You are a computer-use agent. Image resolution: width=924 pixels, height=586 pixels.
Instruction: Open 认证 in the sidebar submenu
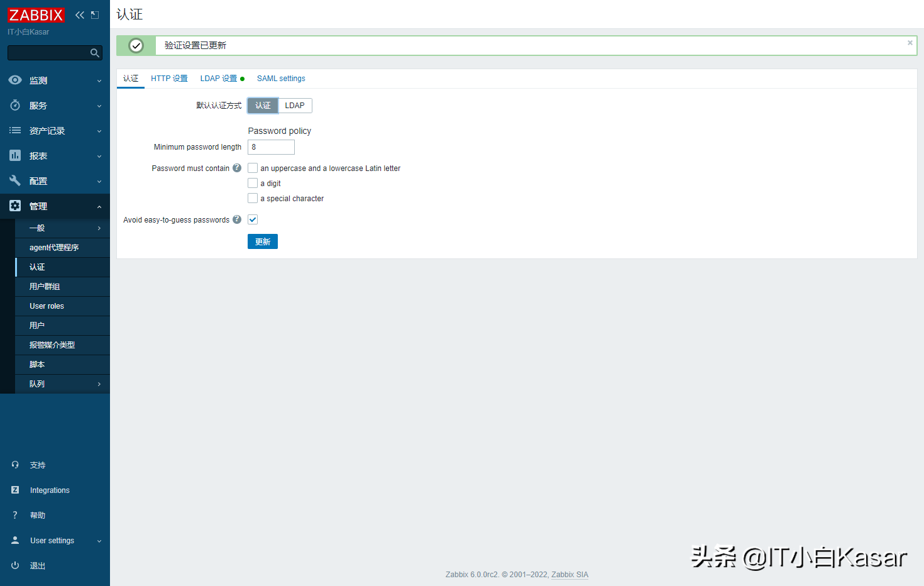[62, 267]
